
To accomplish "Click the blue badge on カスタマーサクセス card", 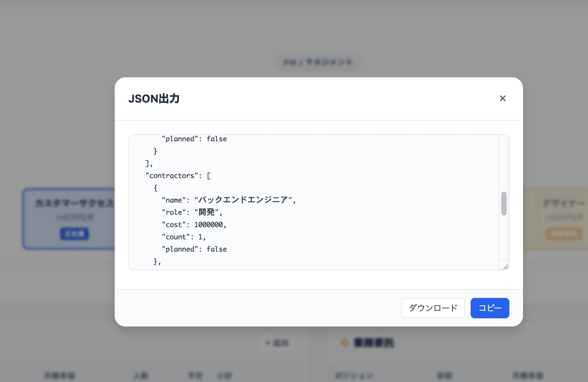I will 75,234.
